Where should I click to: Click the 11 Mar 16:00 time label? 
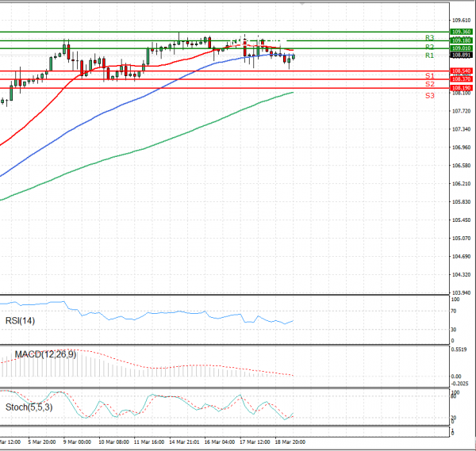point(149,442)
